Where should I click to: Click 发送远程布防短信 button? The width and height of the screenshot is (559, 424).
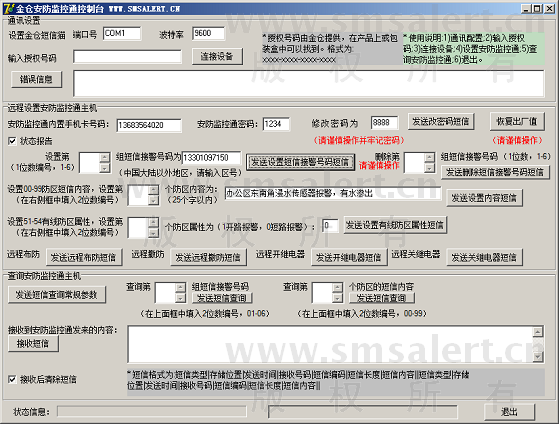(84, 257)
